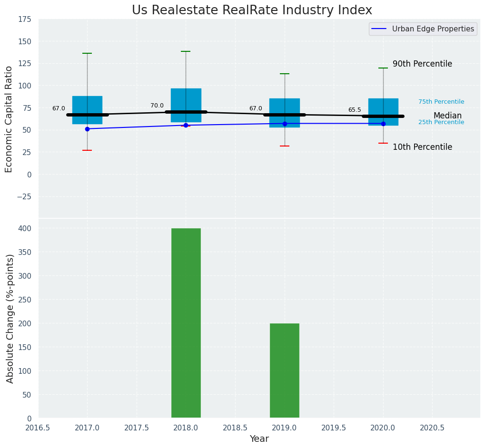
Task: Select the Urban Edge Properties 2018 data point
Action: click(x=186, y=125)
